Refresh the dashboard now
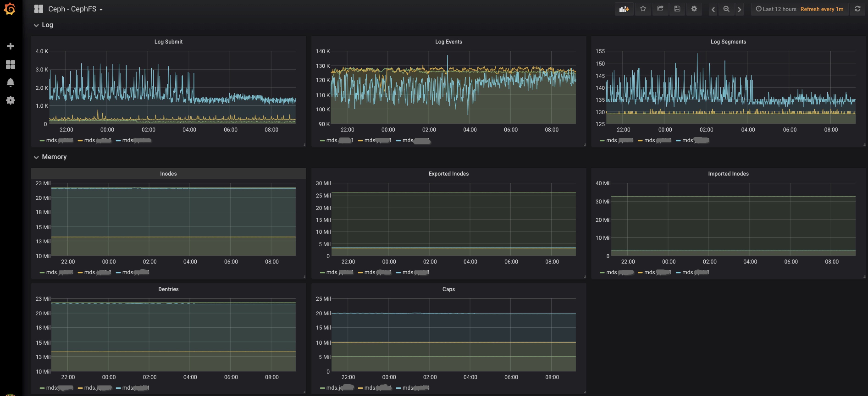This screenshot has width=868, height=396. pos(857,9)
